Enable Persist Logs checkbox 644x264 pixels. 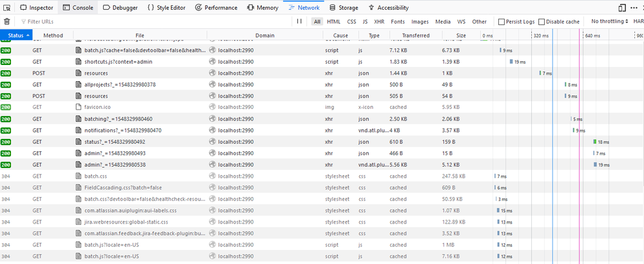(x=502, y=22)
